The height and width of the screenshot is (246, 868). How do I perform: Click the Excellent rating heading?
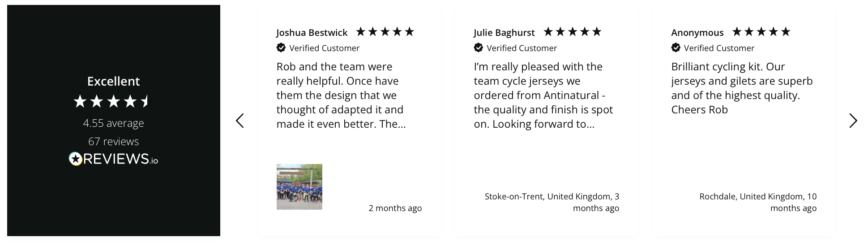pos(113,81)
